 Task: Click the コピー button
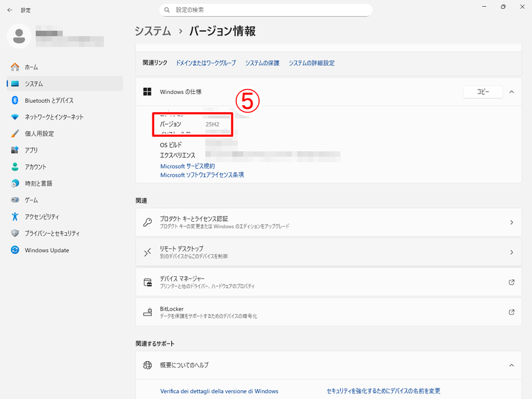483,92
